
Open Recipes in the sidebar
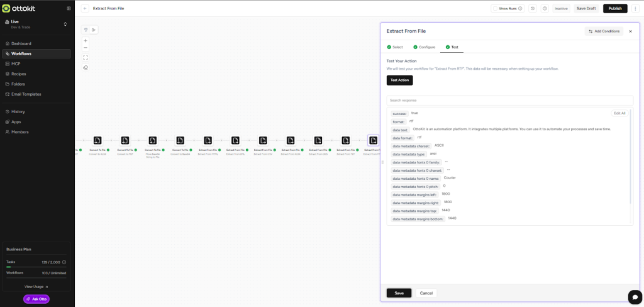click(x=18, y=74)
